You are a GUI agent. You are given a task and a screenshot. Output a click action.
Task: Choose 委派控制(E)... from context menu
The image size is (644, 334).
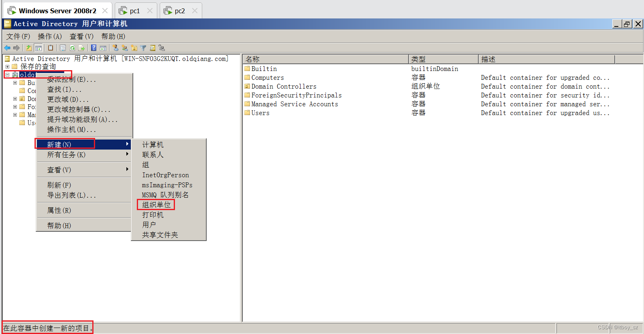(83, 79)
